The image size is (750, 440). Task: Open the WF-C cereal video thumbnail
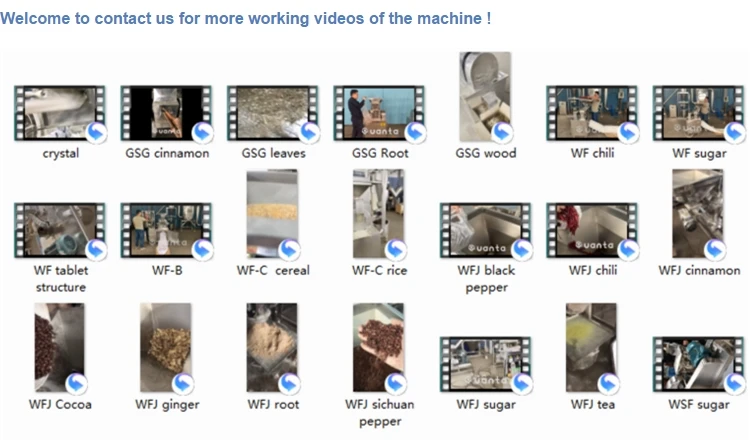[273, 214]
